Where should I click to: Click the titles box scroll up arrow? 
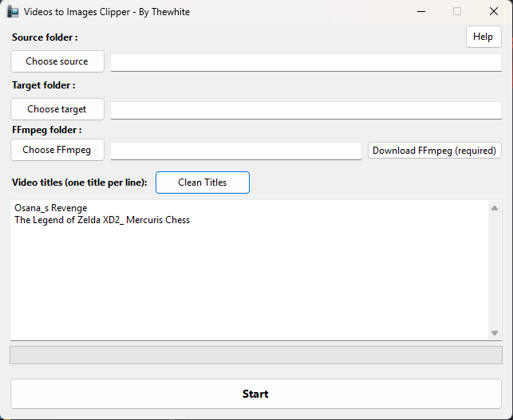pos(495,207)
